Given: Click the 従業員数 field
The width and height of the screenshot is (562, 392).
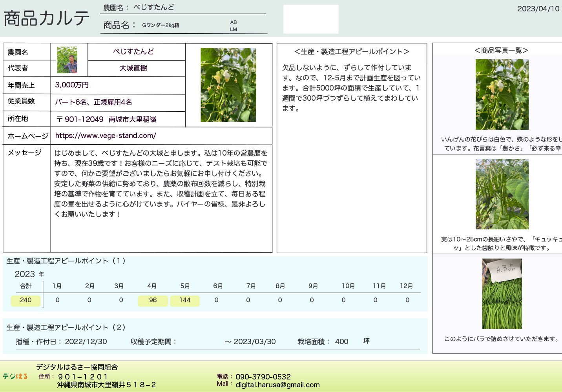Looking at the screenshot, I should (93, 102).
